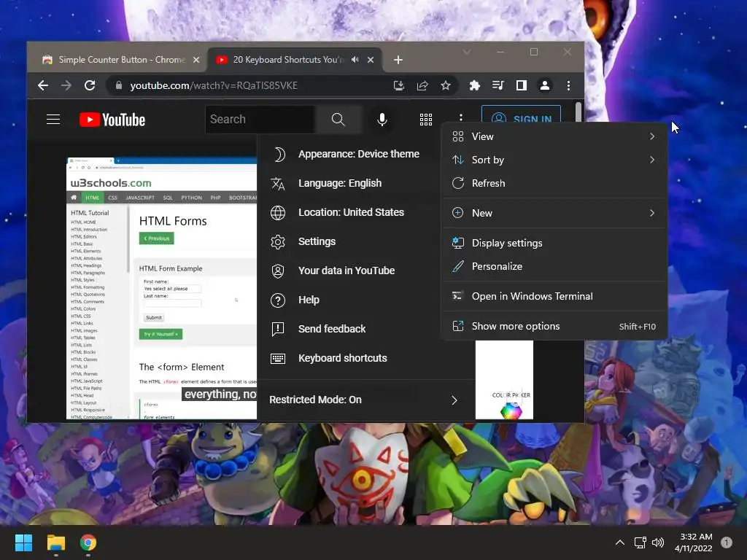Click Chrome icon in taskbar
Viewport: 747px width, 560px height.
[88, 542]
